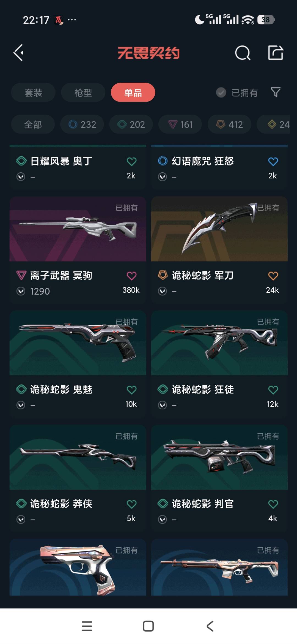This screenshot has height=644, width=297.
Task: Open the share icon in header
Action: click(x=276, y=53)
